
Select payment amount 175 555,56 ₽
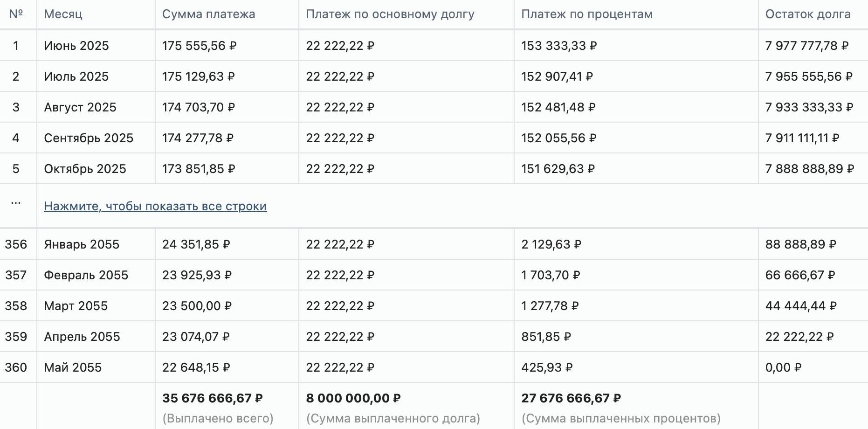[x=200, y=46]
